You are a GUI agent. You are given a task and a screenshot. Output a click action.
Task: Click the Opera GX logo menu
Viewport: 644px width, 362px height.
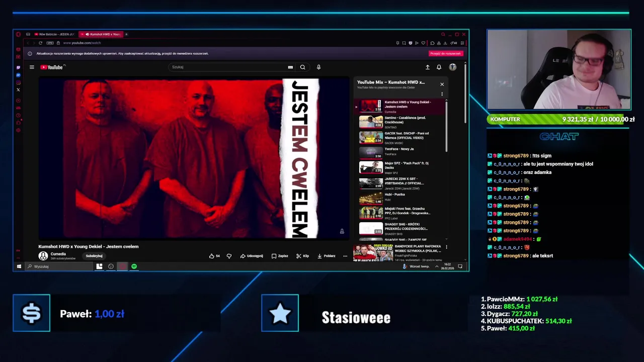[18, 34]
